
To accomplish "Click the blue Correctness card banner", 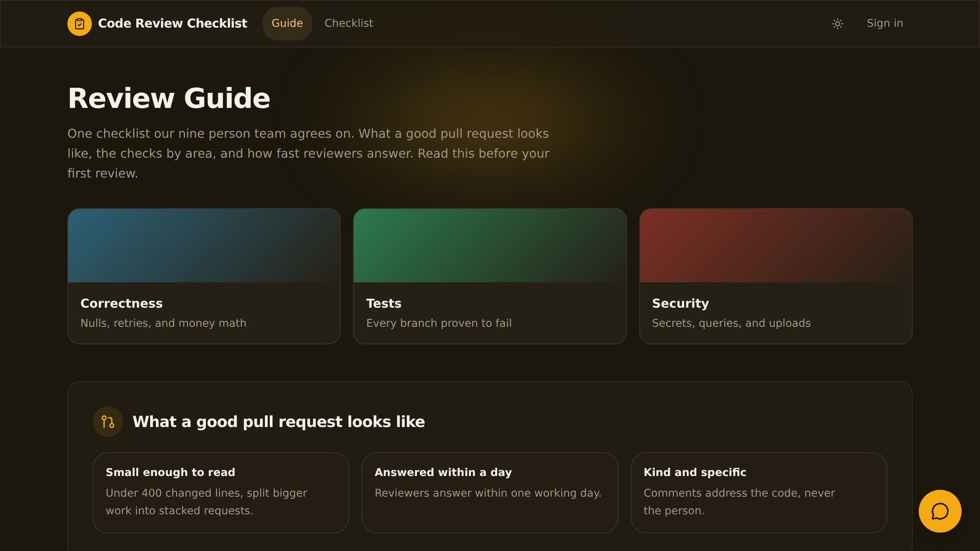I will 204,245.
